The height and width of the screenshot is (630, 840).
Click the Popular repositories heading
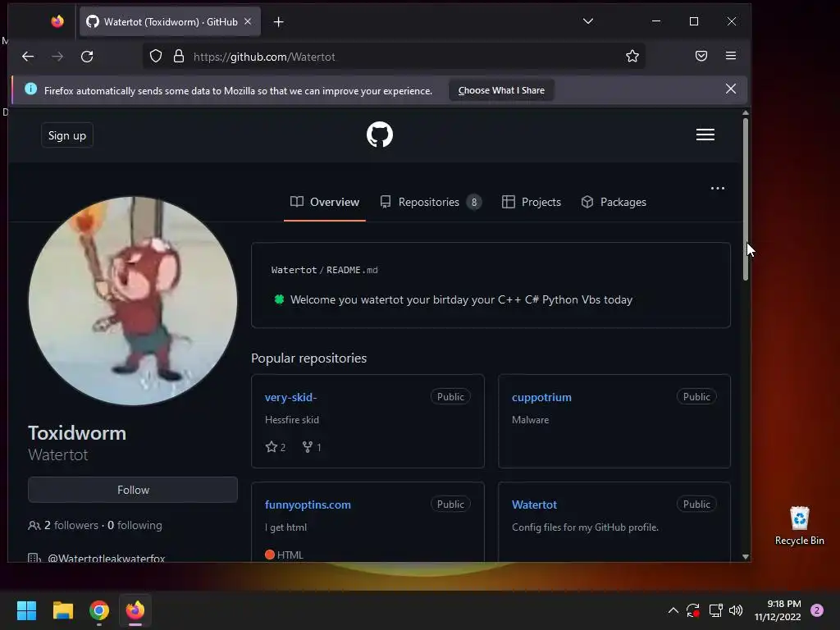click(x=308, y=358)
